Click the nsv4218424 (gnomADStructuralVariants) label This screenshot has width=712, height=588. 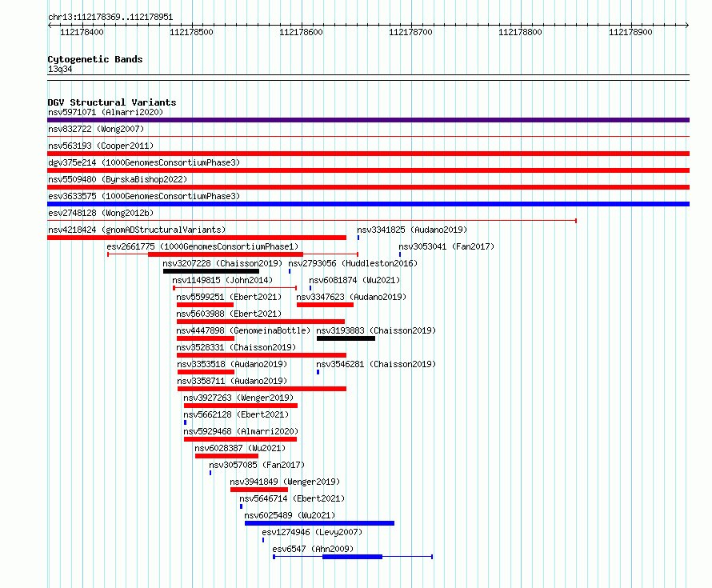pos(137,230)
